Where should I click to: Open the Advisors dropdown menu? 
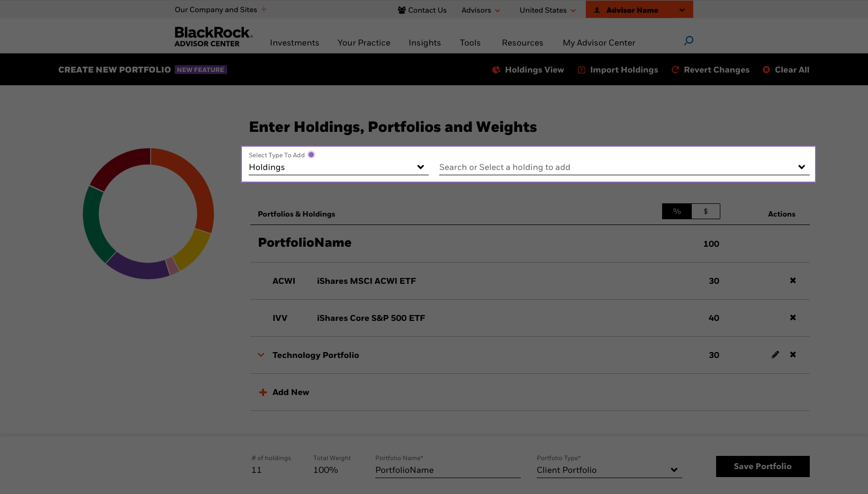point(481,10)
